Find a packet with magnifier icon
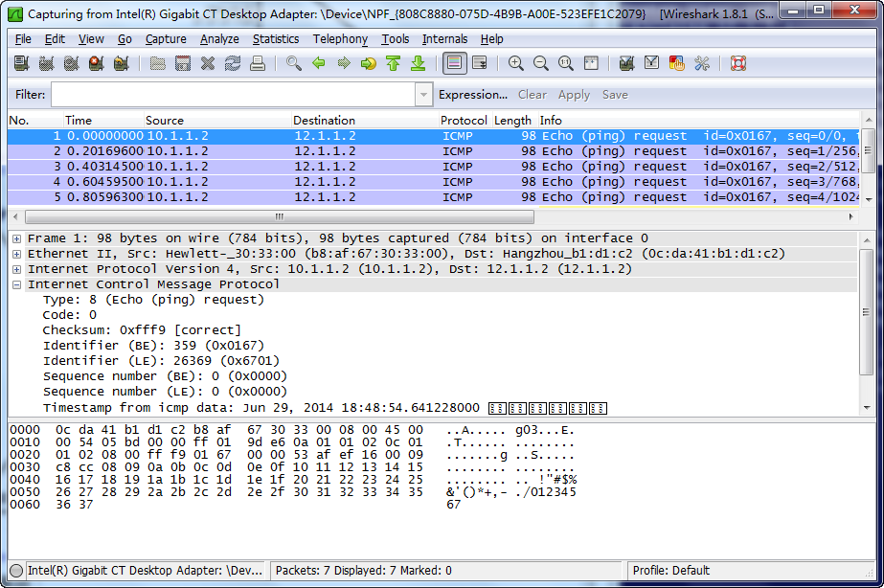The image size is (884, 588). point(294,63)
